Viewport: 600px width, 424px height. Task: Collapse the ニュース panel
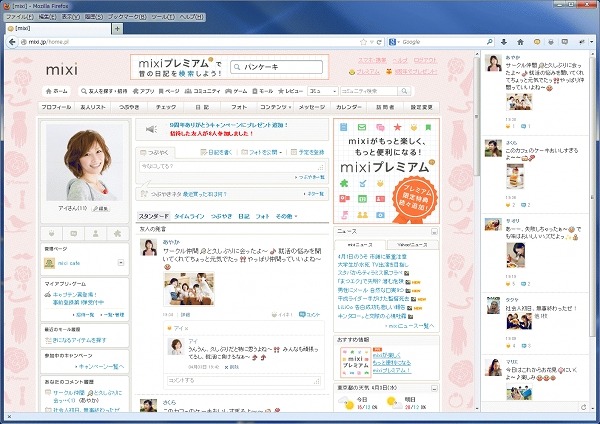(434, 232)
